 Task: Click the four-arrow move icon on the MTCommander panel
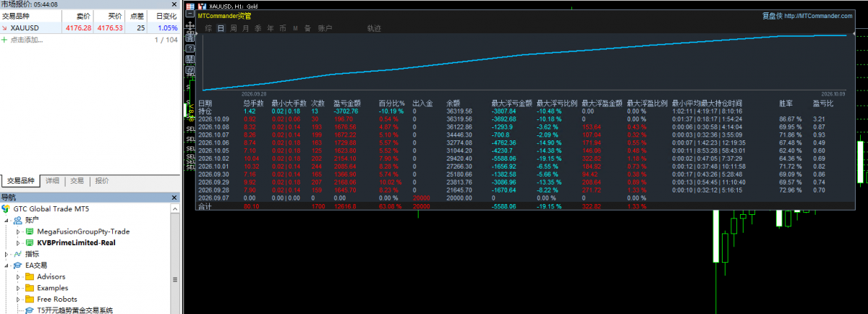coord(190,25)
